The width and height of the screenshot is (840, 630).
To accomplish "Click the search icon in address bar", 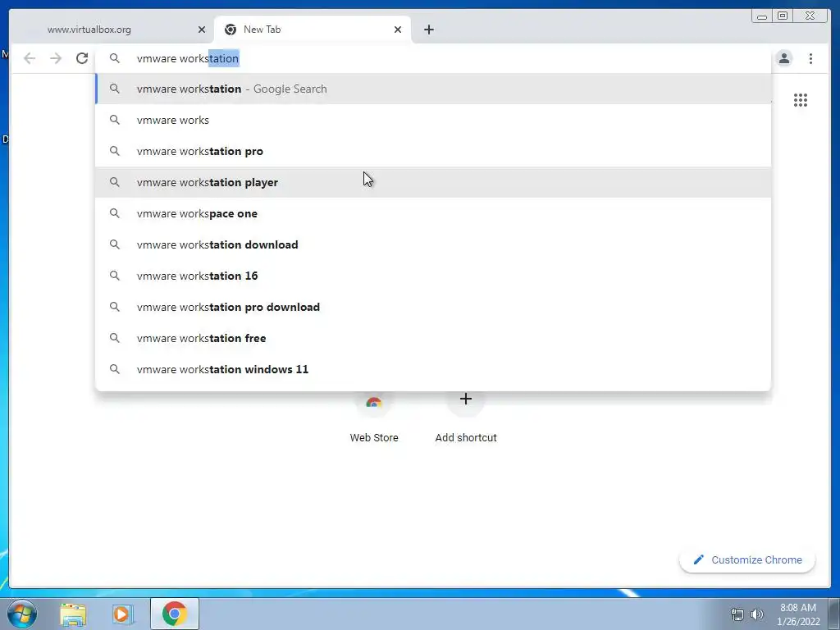I will click(115, 58).
